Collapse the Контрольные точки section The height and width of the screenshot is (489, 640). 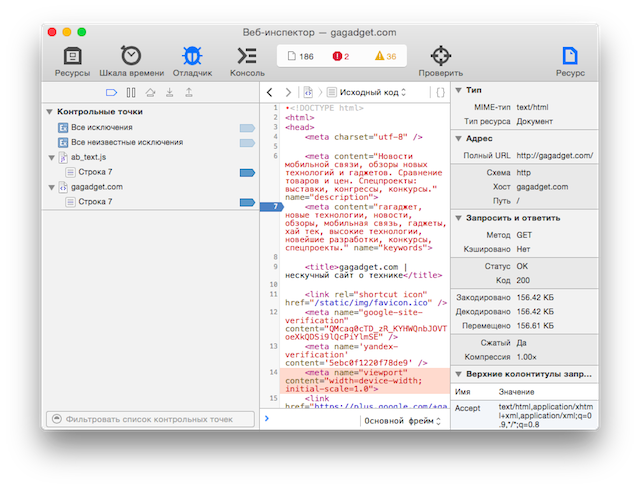50,112
